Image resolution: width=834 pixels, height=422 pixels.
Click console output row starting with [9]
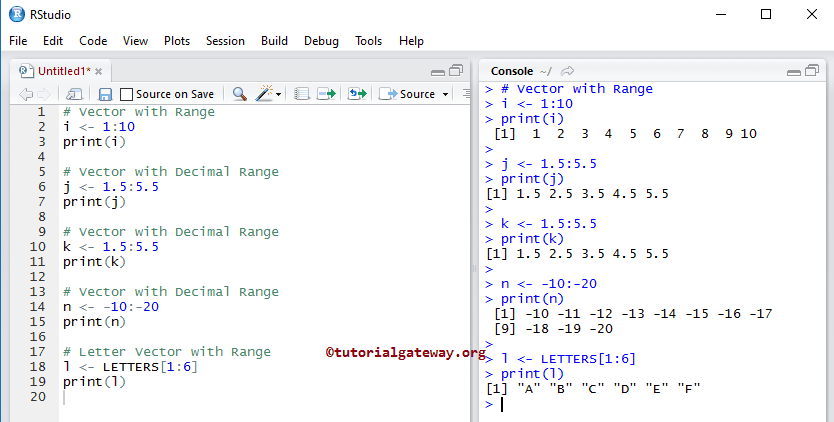click(553, 329)
